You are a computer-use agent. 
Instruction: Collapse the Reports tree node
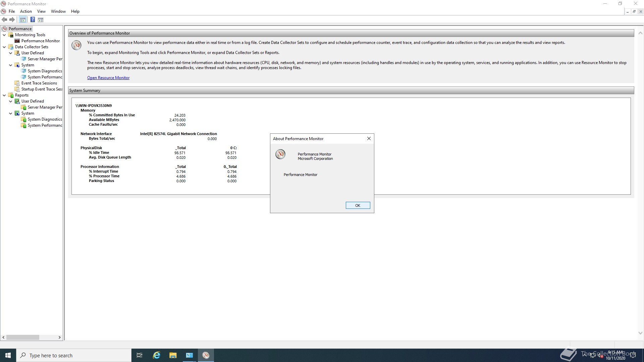(4, 95)
